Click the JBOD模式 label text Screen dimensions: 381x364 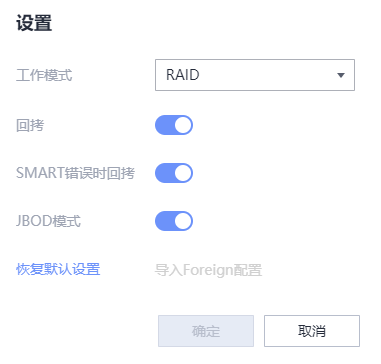(48, 221)
